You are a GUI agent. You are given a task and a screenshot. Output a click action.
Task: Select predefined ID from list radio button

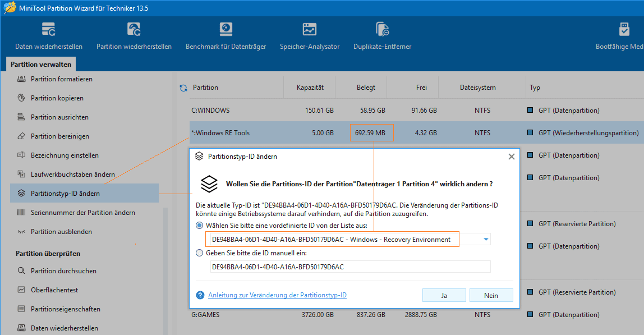tap(200, 225)
